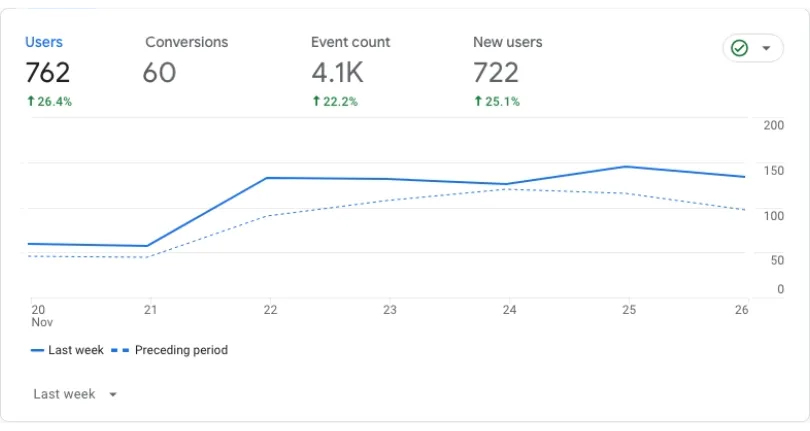
Task: Click the 22 date marker on the axis
Action: 270,310
